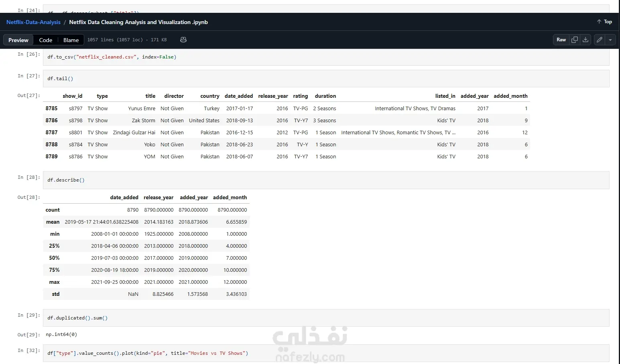The image size is (620, 364).
Task: Click the mean date value '2019-05-17 21:44:01.638225408'
Action: coord(102,222)
